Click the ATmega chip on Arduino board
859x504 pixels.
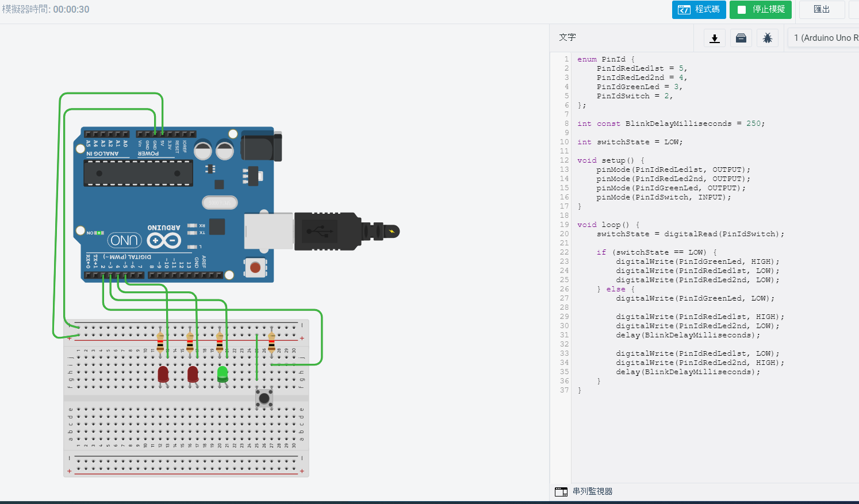tap(138, 173)
